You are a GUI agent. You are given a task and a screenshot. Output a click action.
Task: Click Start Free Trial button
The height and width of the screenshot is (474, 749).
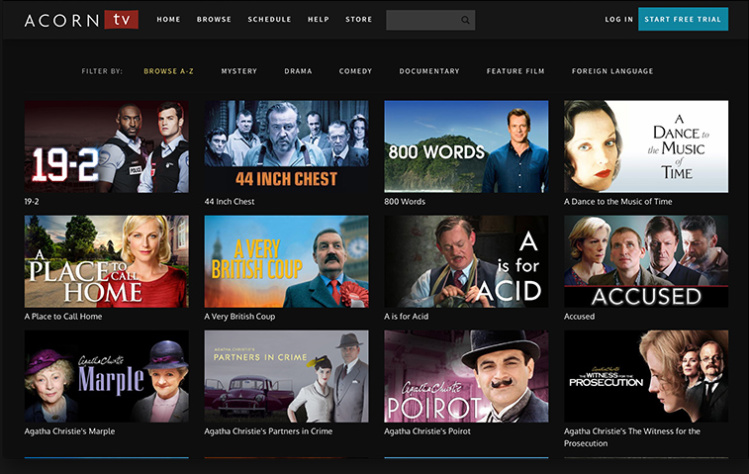(683, 19)
